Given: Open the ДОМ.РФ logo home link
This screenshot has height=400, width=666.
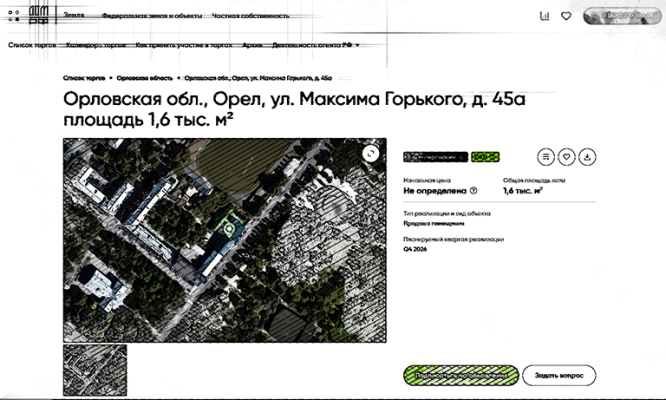Looking at the screenshot, I should 39,15.
